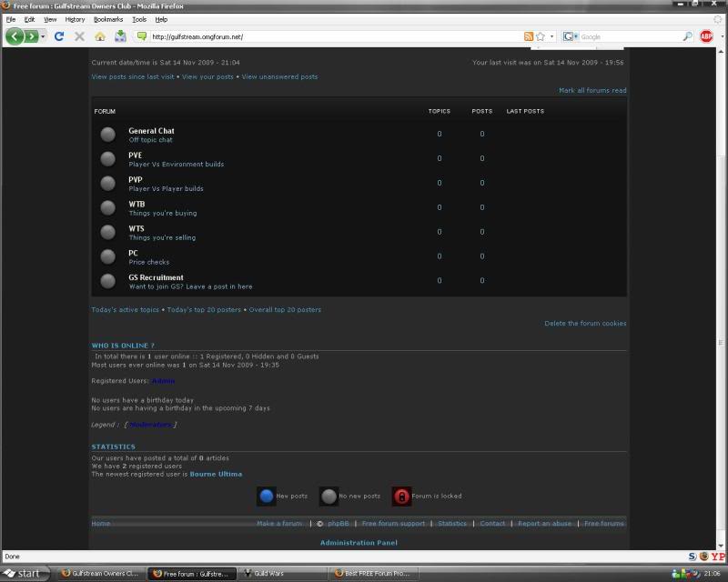Open the address bar history dropdown

(x=551, y=36)
